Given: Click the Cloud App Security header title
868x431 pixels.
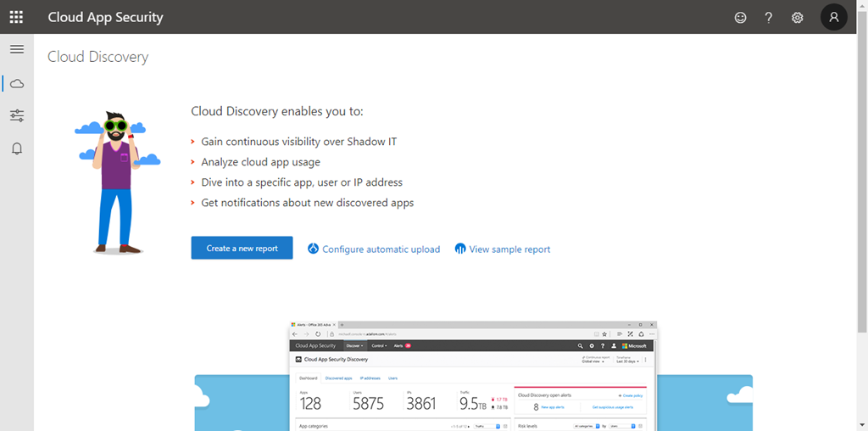Looking at the screenshot, I should [x=105, y=17].
